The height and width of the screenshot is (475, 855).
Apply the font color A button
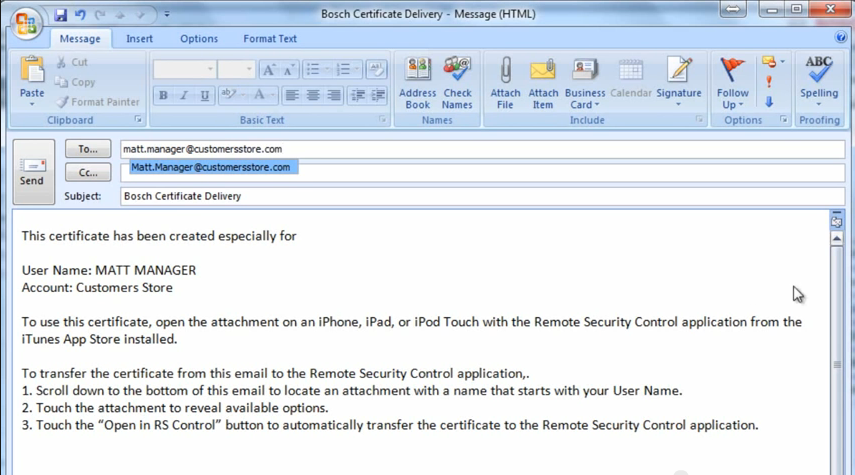(259, 95)
